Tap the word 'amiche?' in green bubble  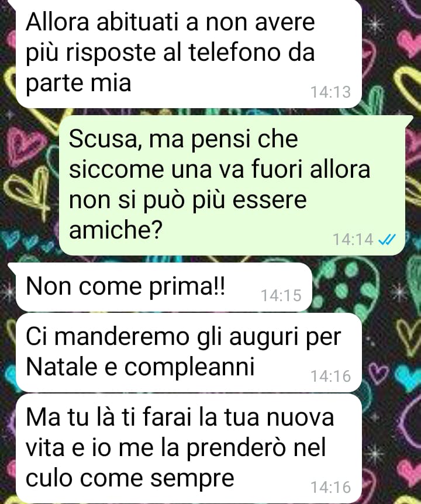(x=116, y=229)
